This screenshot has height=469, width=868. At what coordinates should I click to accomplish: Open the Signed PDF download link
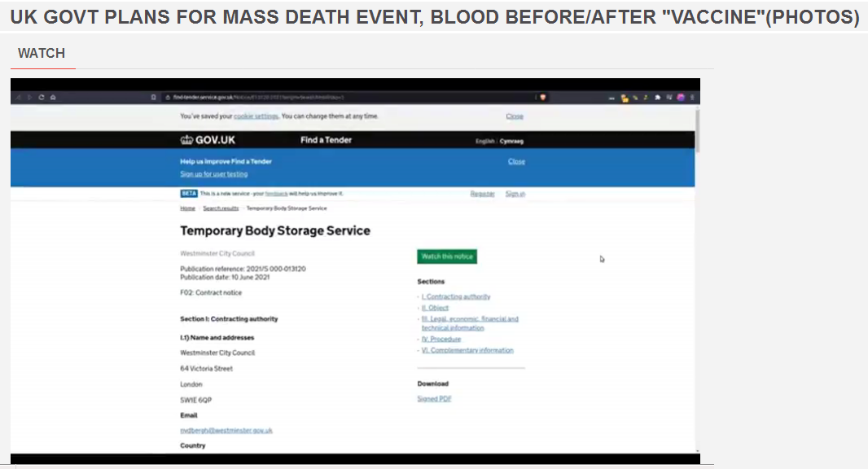pos(434,399)
